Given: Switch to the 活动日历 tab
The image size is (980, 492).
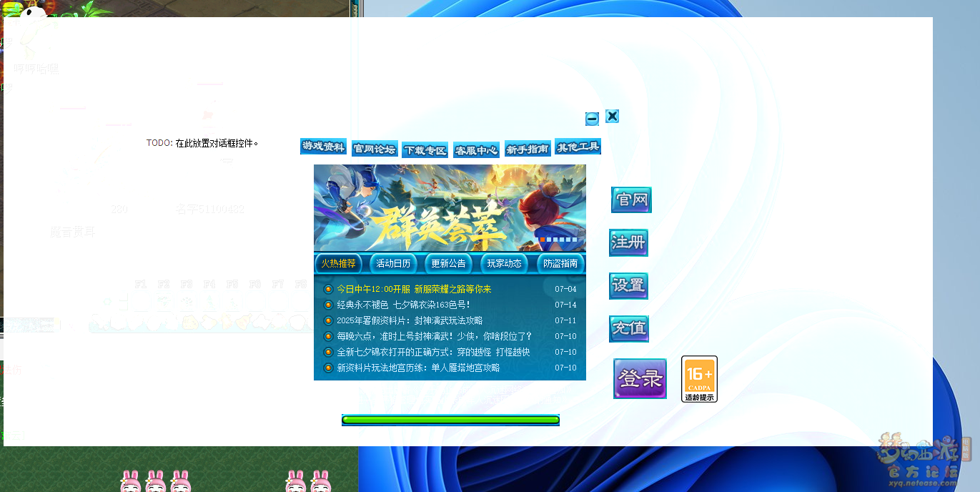Looking at the screenshot, I should tap(393, 263).
